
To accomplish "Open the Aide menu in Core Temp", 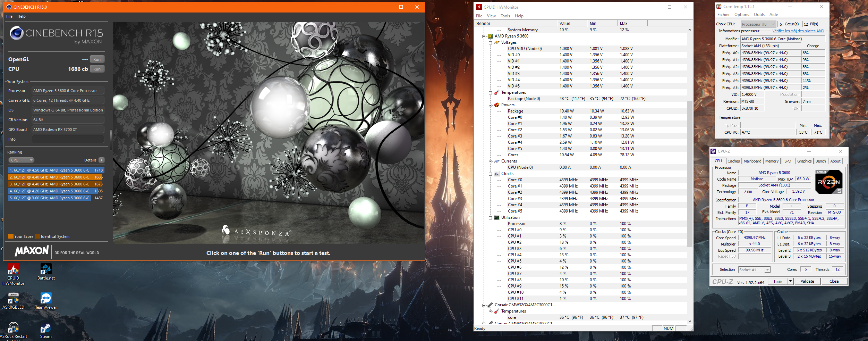I will pos(774,15).
